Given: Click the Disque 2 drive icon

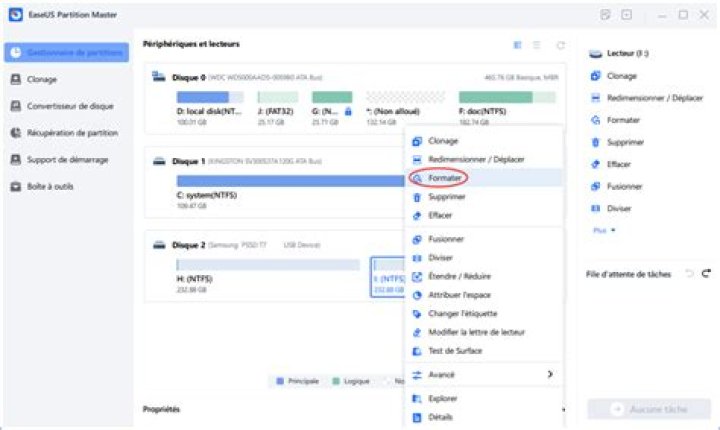Looking at the screenshot, I should (x=159, y=245).
